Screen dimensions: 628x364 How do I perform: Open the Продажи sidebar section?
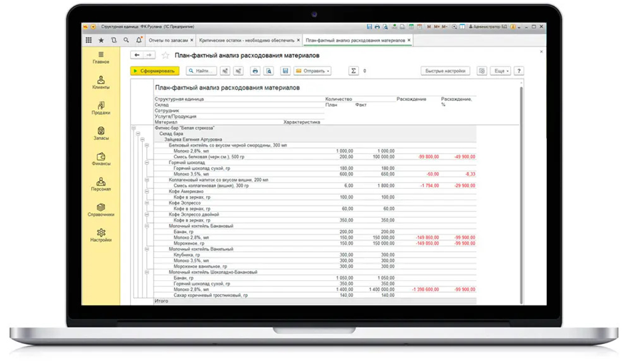pos(101,109)
